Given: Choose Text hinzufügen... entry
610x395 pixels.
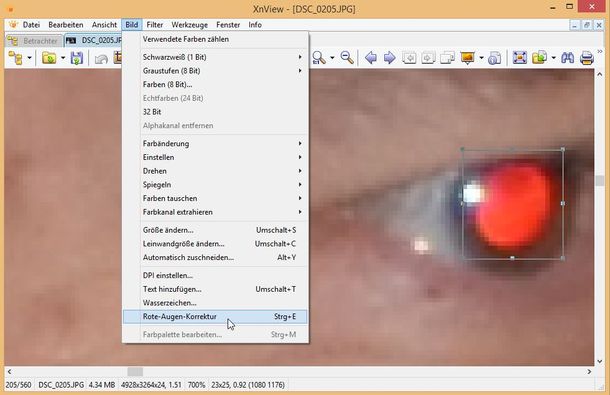Looking at the screenshot, I should click(215, 289).
